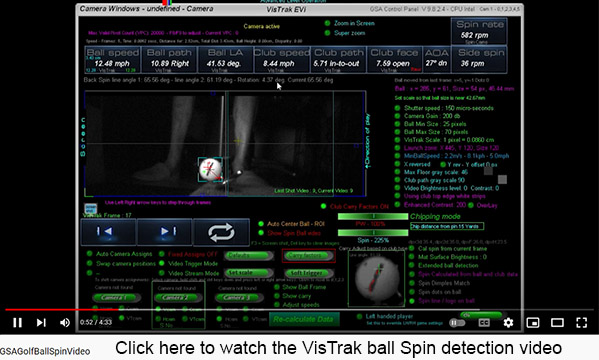The height and width of the screenshot is (360, 599).
Task: Click the loop replay frames button
Action: [x=221, y=232]
